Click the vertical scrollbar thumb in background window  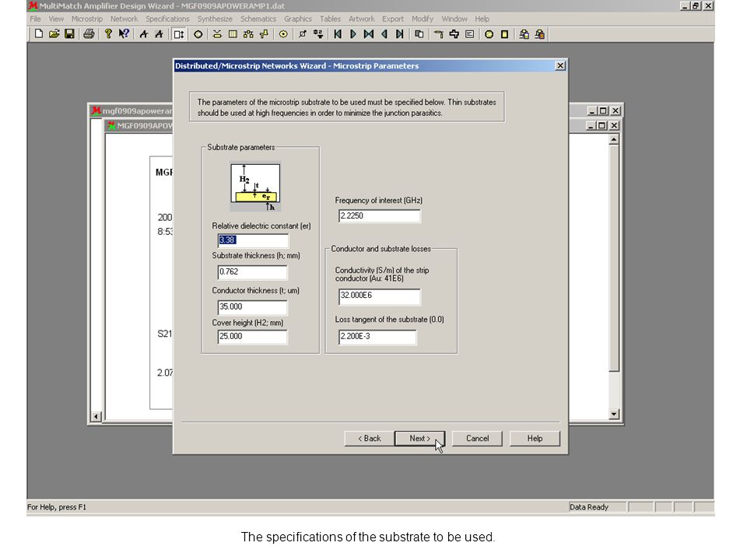614,258
